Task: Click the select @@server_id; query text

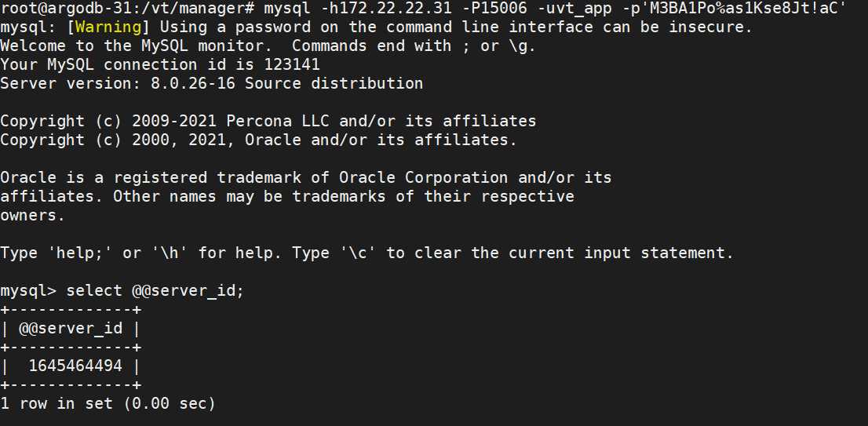Action: 155,290
